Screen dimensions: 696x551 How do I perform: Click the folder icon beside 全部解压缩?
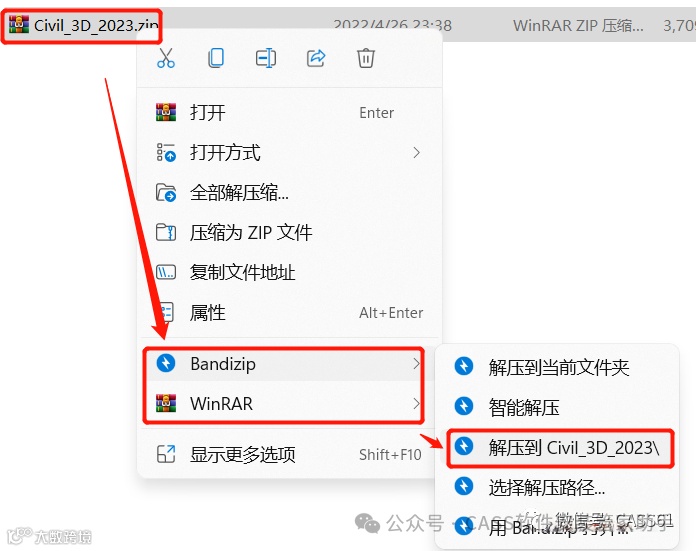coord(166,193)
